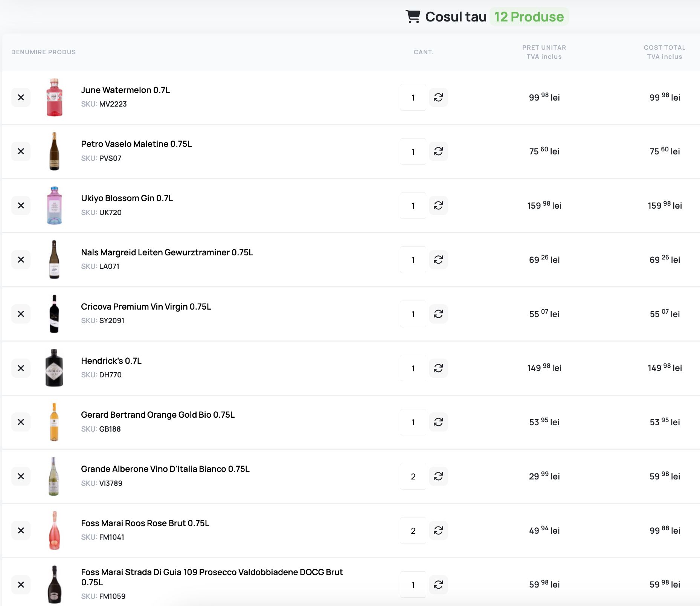Viewport: 700px width, 606px height.
Task: Click June Watermelon bottle thumbnail
Action: (54, 98)
